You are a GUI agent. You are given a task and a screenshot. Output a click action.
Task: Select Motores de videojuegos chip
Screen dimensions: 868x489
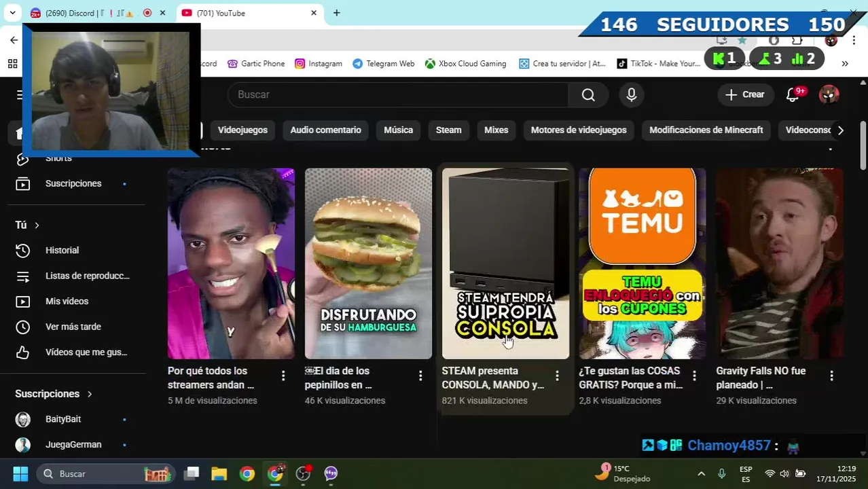coord(579,130)
